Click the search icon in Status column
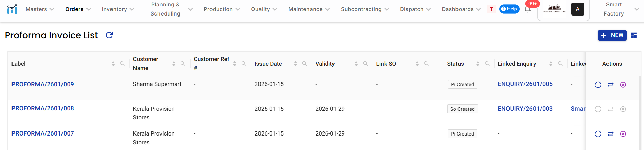 (487, 64)
